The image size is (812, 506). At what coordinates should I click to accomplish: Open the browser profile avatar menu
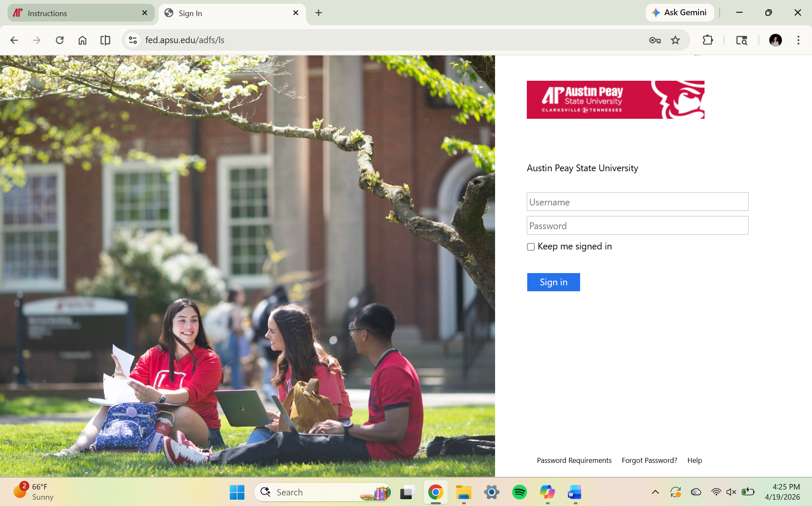(x=775, y=40)
